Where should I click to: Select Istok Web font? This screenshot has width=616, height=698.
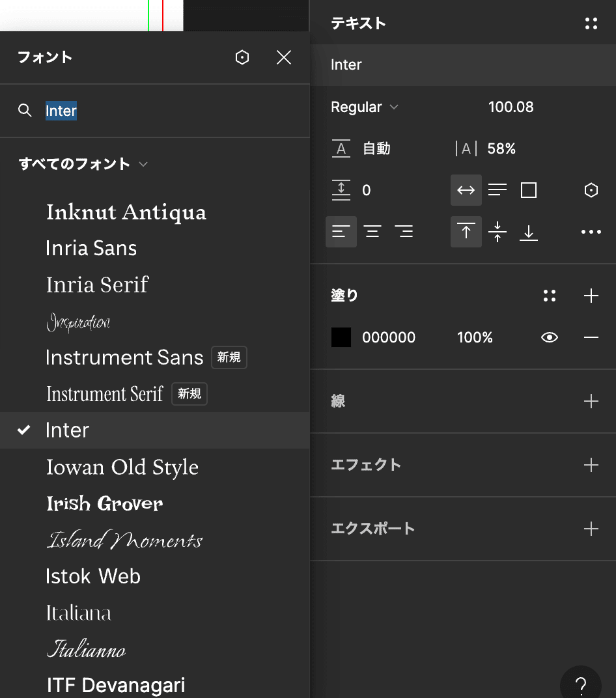click(x=93, y=576)
